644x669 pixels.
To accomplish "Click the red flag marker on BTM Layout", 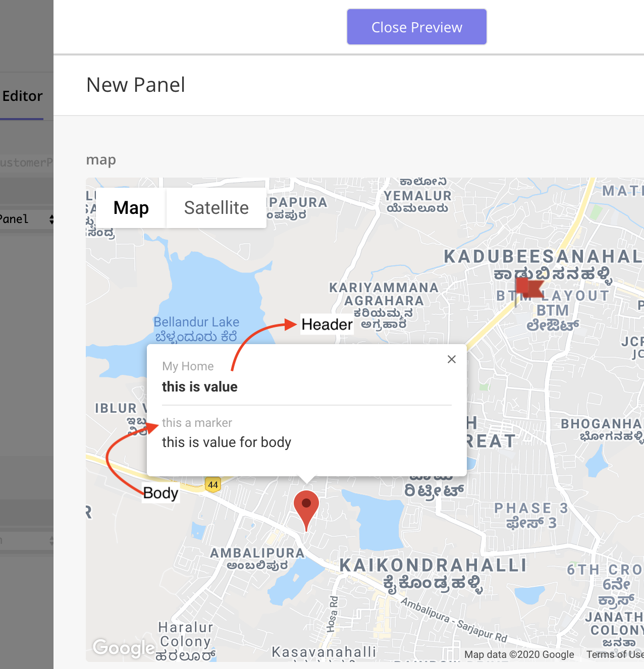I will pos(529,288).
